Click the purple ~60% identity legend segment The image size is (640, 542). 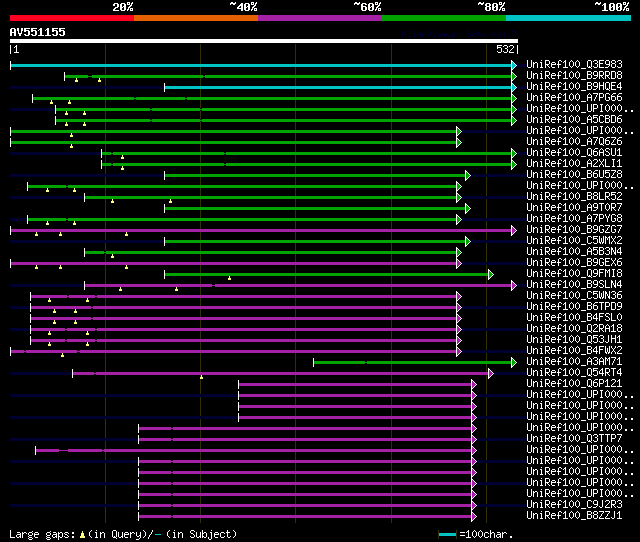coord(320,18)
